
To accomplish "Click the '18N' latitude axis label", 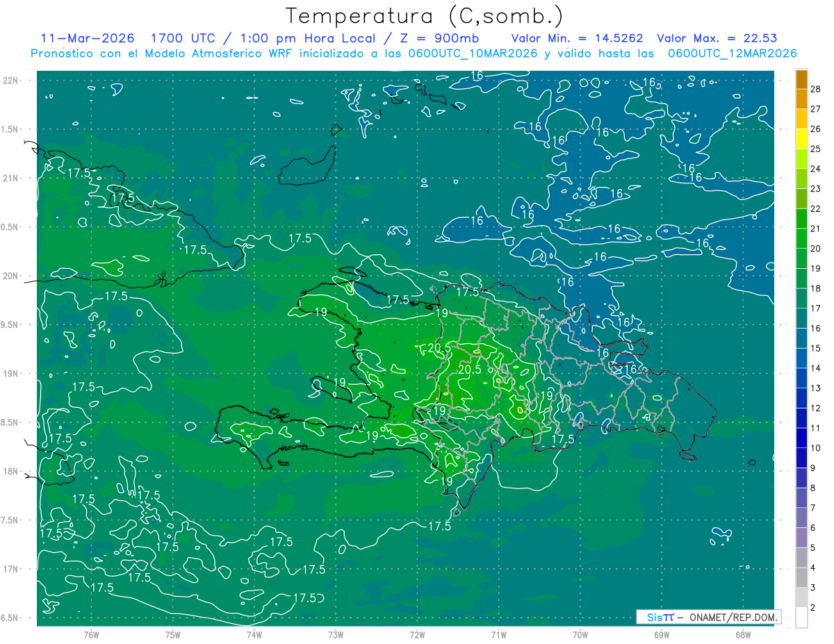I will [10, 471].
